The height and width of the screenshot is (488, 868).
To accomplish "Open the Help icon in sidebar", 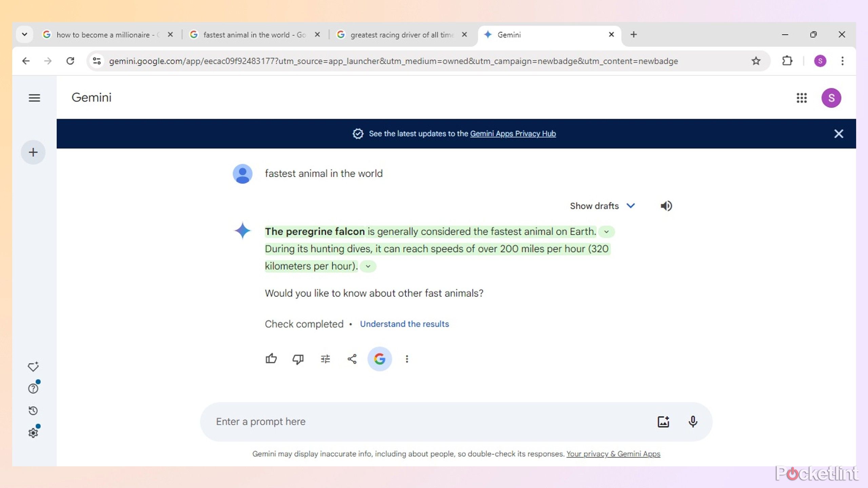I will click(33, 388).
